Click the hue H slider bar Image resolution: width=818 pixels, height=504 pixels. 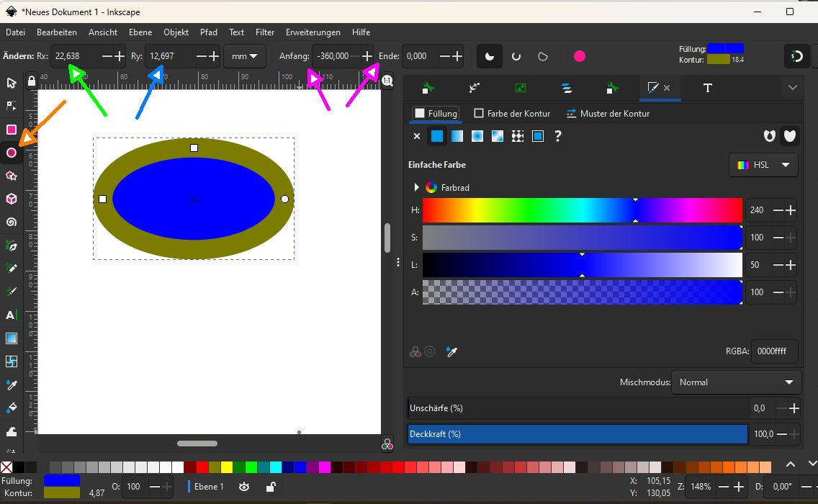click(583, 210)
